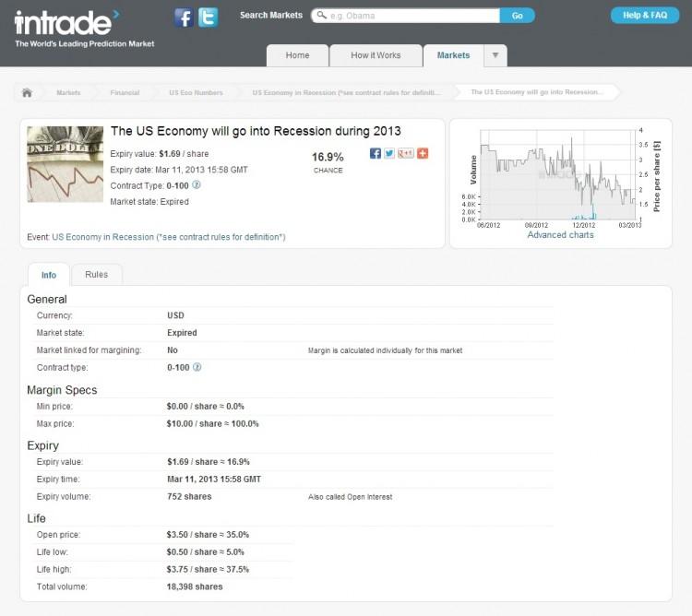Viewport: 692px width, 616px height.
Task: Click the orange plus share icon
Action: 423,153
